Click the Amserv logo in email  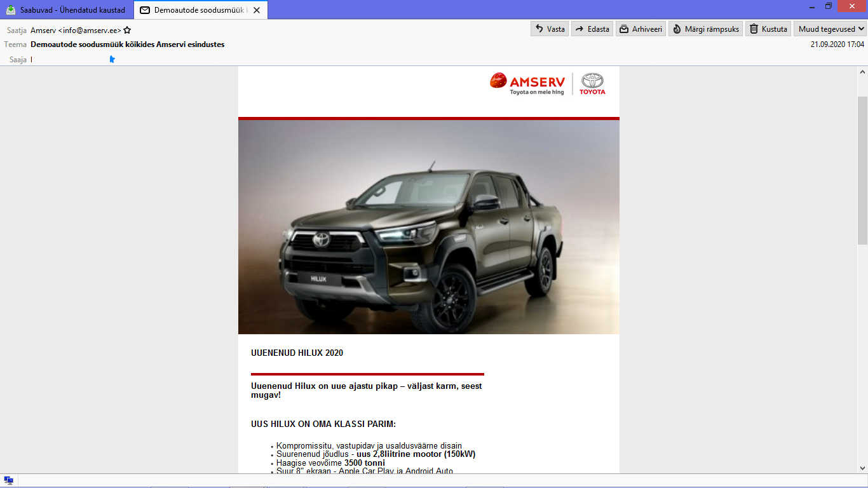[x=527, y=83]
